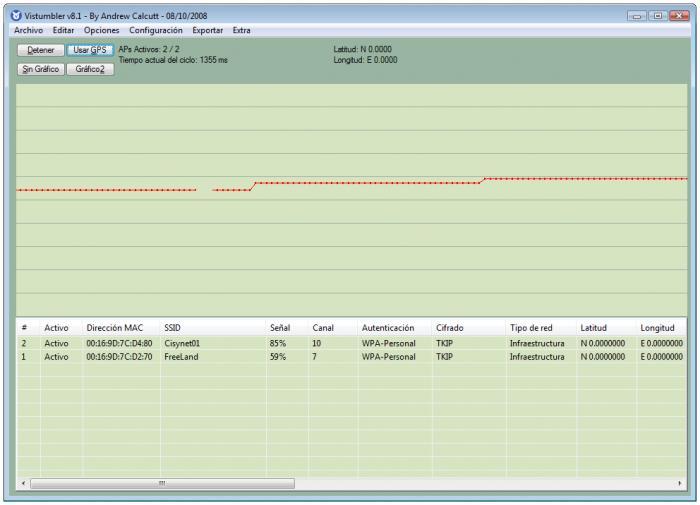Click the scrollbar left arrow
This screenshot has width=700, height=505.
(x=23, y=483)
